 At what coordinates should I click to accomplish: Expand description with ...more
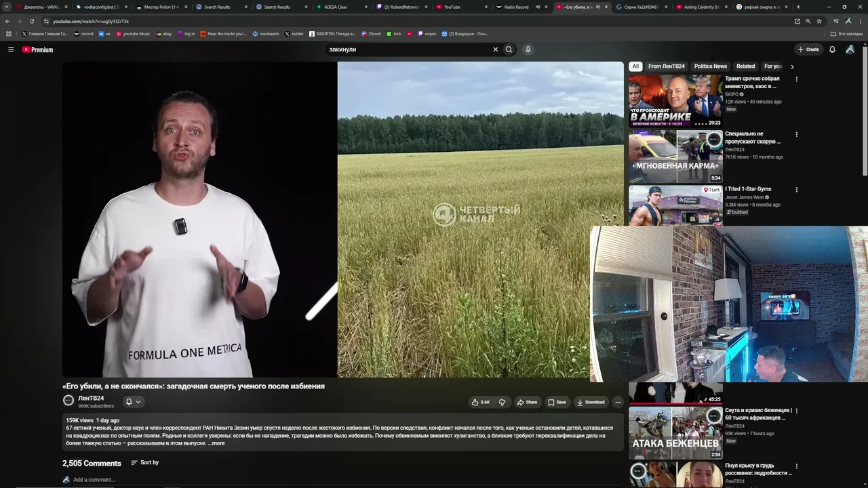tap(216, 443)
